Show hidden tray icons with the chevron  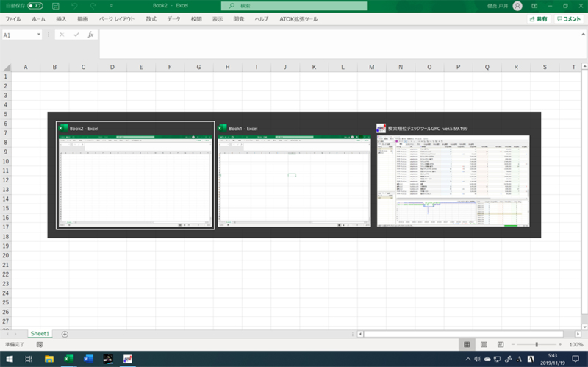(467, 359)
